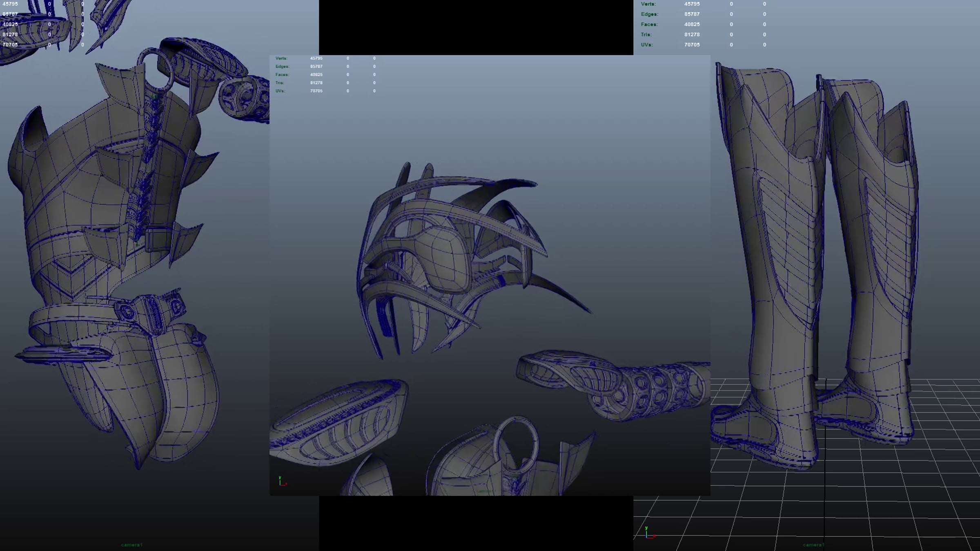This screenshot has height=551, width=980.
Task: Click the Edges label in right viewport HUD
Action: [x=649, y=14]
